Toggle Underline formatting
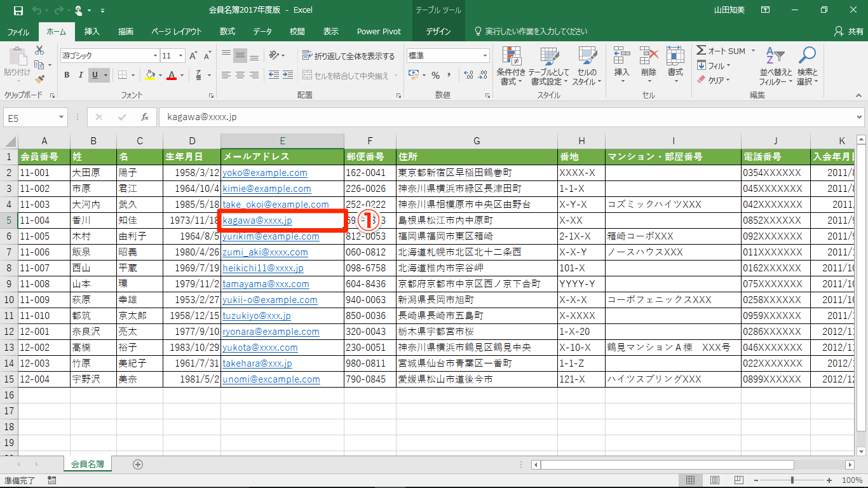This screenshot has height=488, width=868. 95,75
